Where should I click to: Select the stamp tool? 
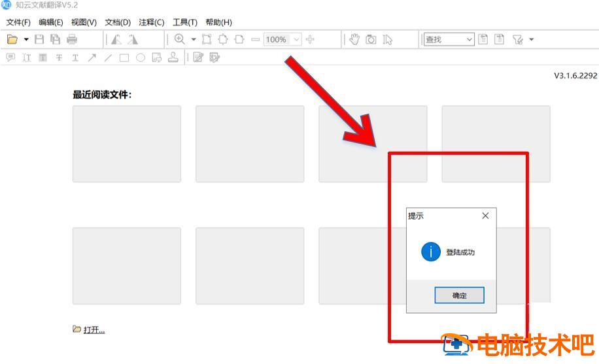(x=173, y=58)
